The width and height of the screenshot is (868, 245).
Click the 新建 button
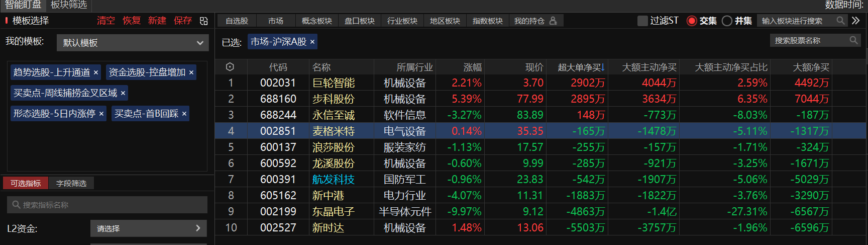tap(157, 21)
